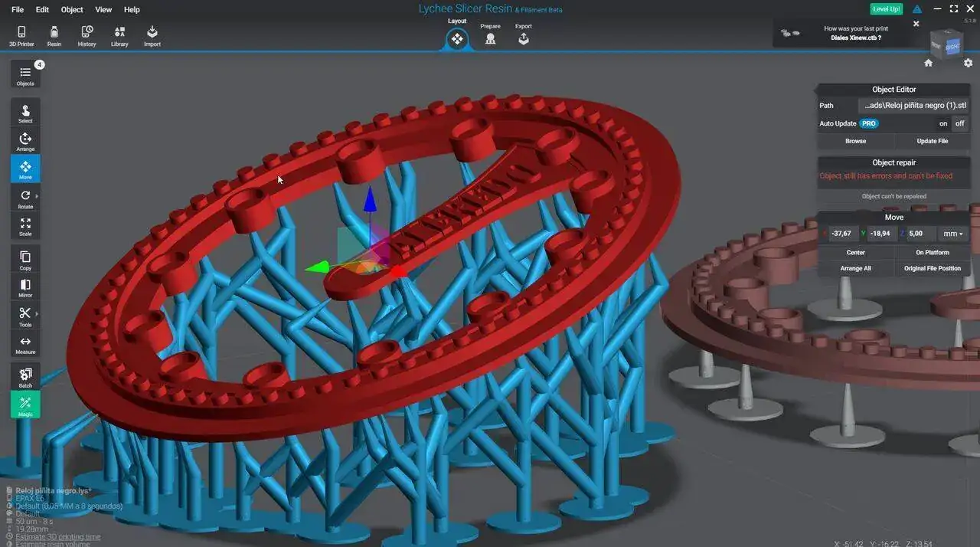The image size is (980, 547).
Task: Open the Measure tool
Action: point(25,345)
